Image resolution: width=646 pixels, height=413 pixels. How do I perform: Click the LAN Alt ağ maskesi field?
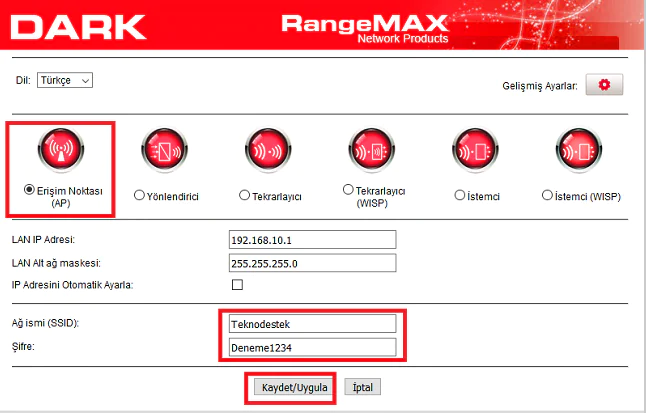(x=312, y=263)
